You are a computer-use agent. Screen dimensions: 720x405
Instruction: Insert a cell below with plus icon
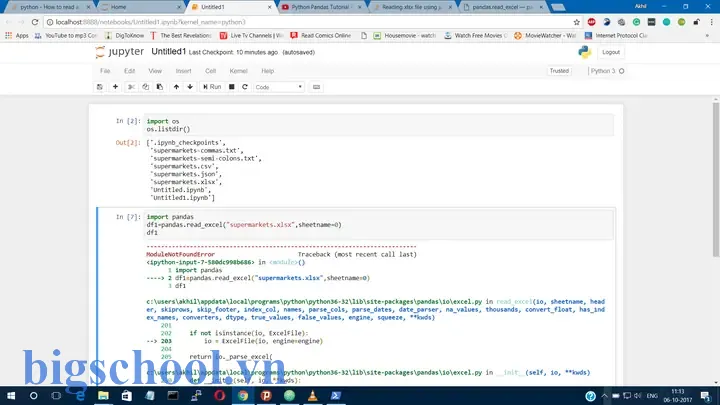point(115,87)
